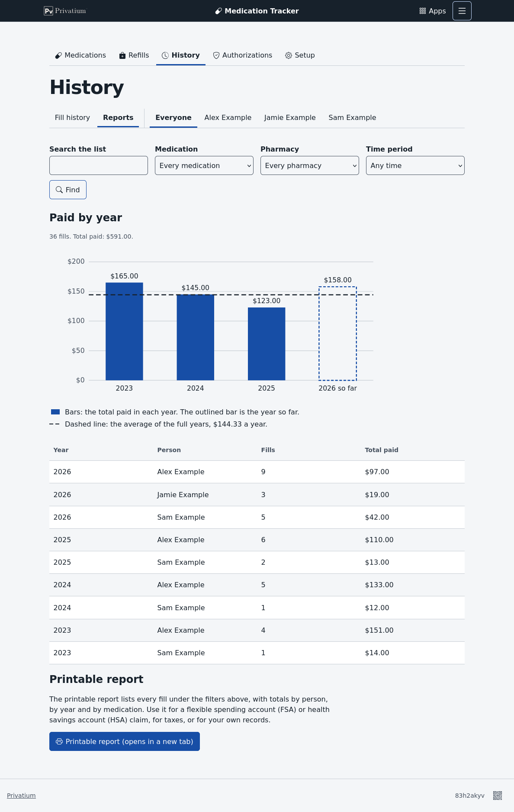The image size is (514, 812).
Task: Click the blue bars legend swatch
Action: click(x=55, y=412)
